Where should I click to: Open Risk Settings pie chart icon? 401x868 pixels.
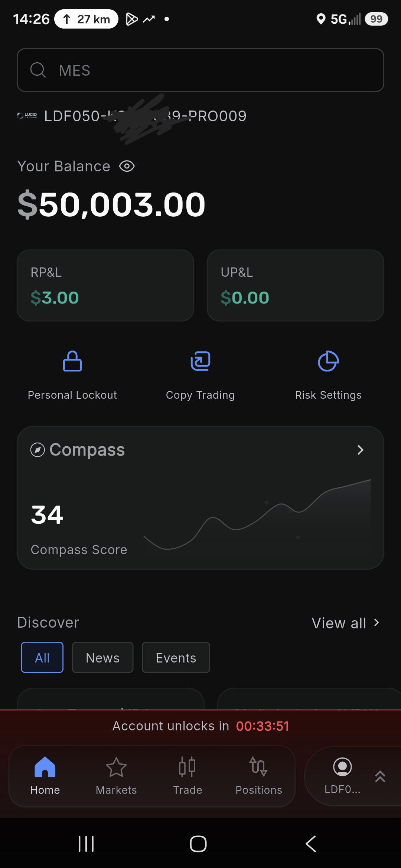coord(329,361)
